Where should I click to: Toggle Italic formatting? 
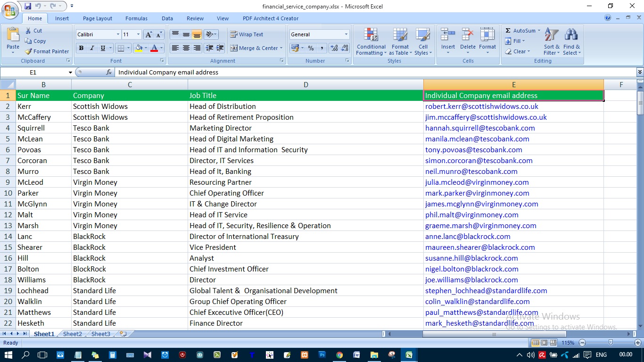[92, 48]
